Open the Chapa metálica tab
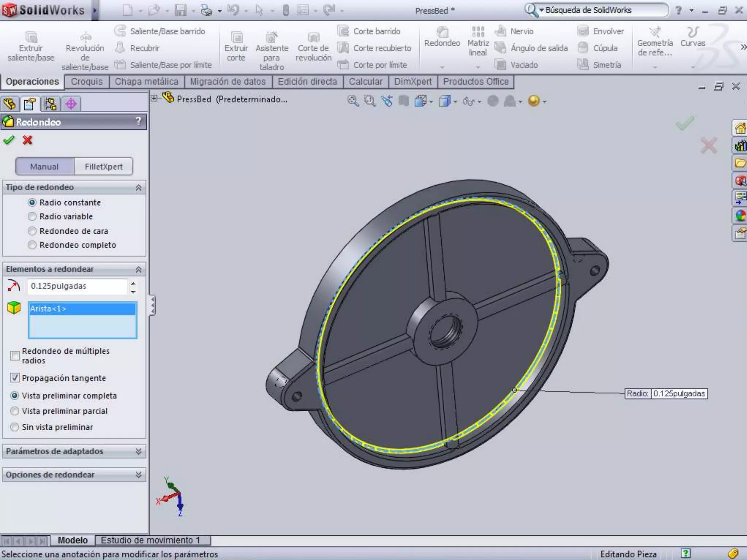 point(146,82)
